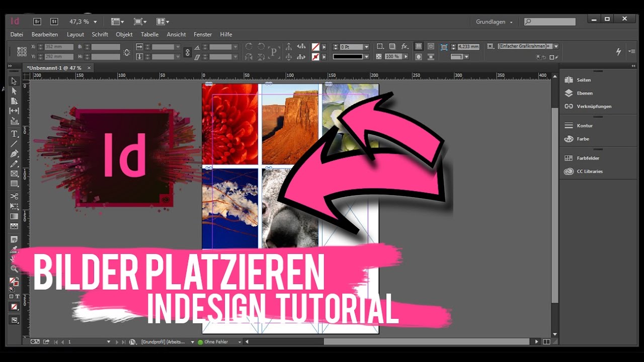Select the Gradient Swatch tool

[x=14, y=217]
